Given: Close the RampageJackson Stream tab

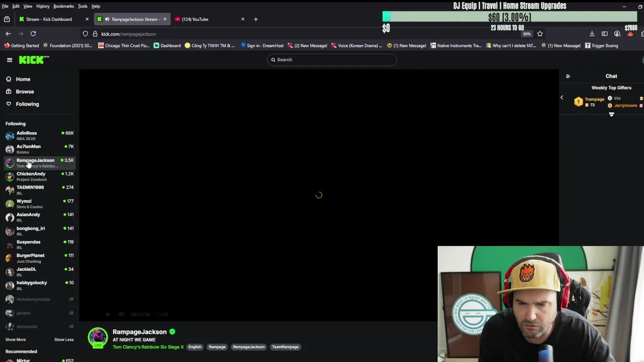Looking at the screenshot, I should pos(165,19).
